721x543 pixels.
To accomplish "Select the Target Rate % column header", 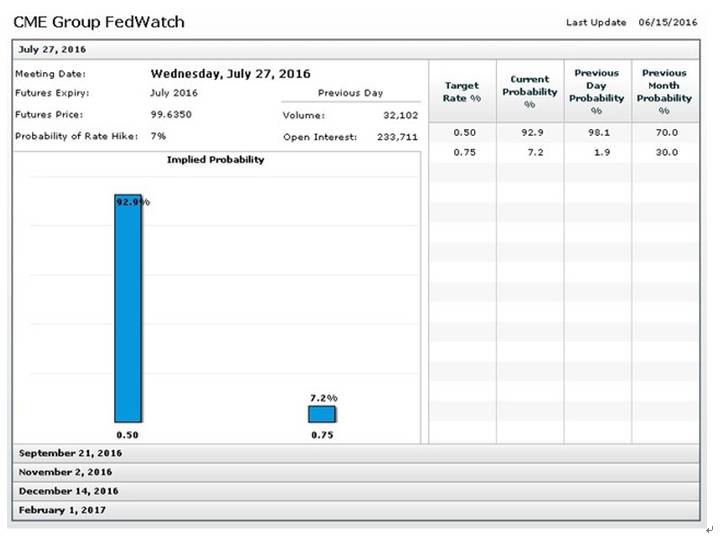I will [462, 91].
